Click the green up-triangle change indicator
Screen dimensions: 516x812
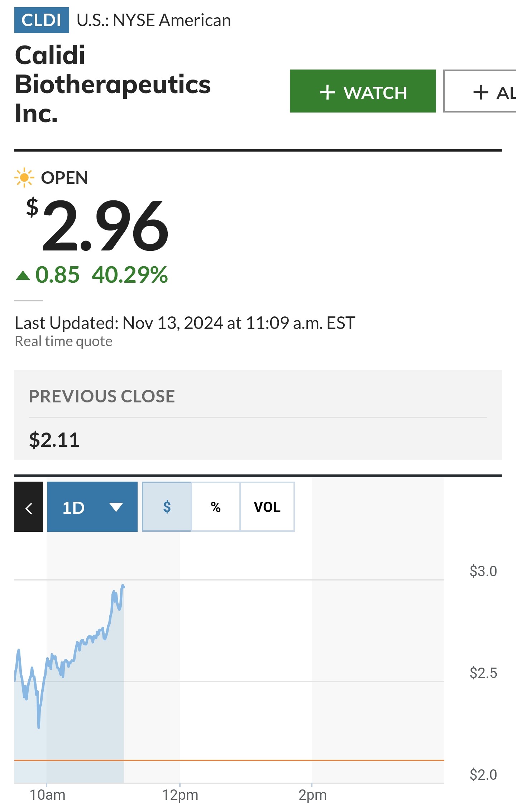tap(23, 275)
